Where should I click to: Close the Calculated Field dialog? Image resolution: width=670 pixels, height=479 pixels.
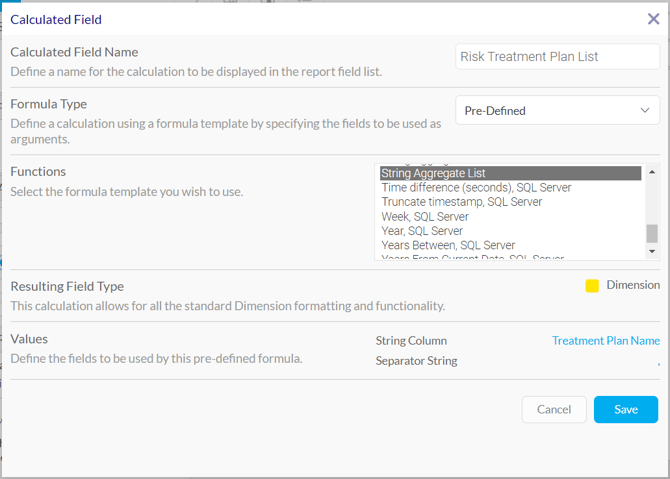[654, 19]
